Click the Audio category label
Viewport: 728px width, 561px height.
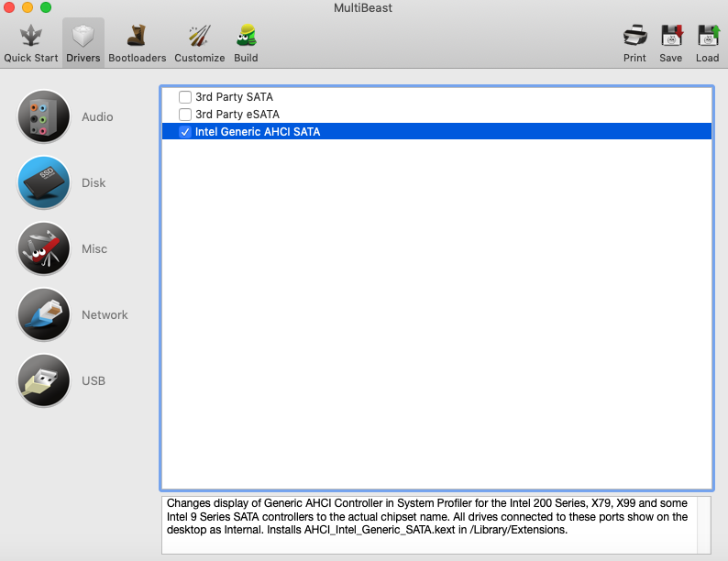[x=97, y=117]
